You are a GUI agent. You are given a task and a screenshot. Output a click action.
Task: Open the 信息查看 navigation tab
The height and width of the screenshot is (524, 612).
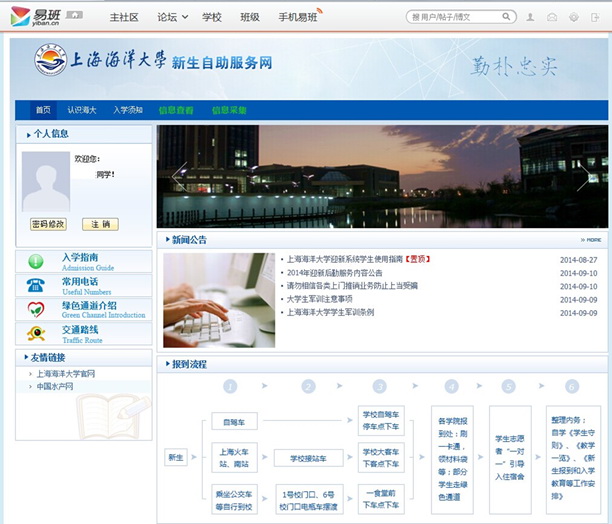(x=176, y=110)
